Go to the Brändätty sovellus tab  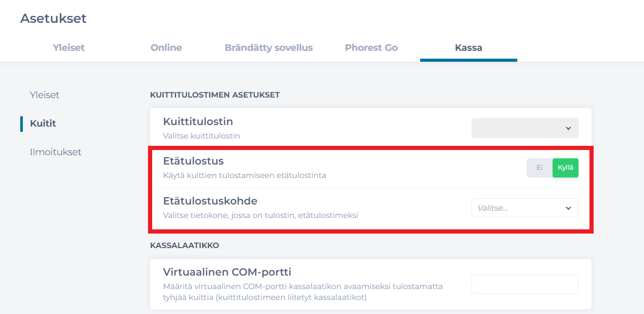pos(269,48)
